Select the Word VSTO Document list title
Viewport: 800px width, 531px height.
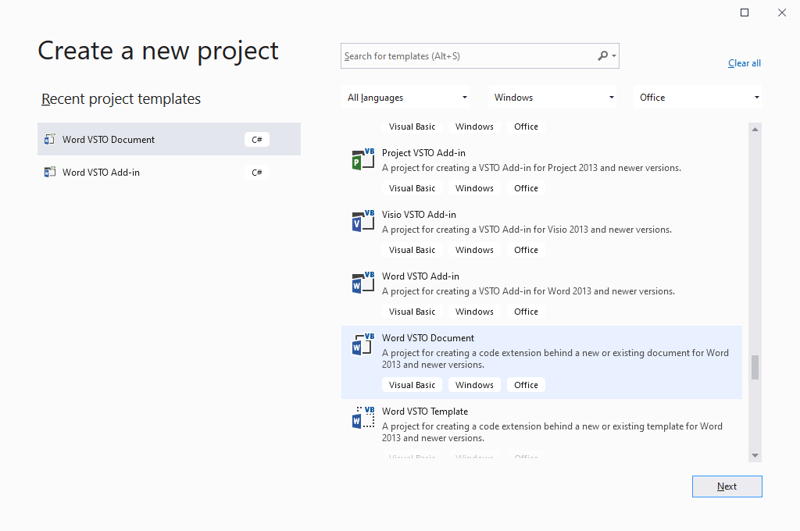tap(428, 338)
